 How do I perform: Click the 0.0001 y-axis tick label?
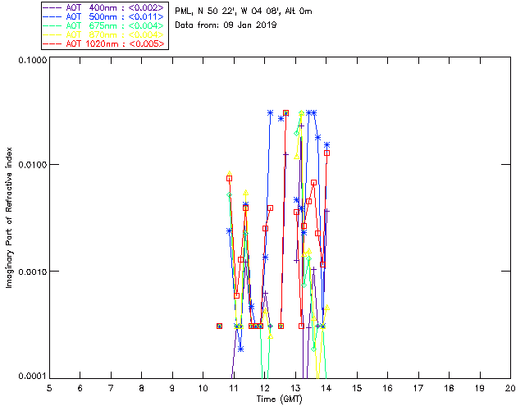pyautogui.click(x=32, y=377)
